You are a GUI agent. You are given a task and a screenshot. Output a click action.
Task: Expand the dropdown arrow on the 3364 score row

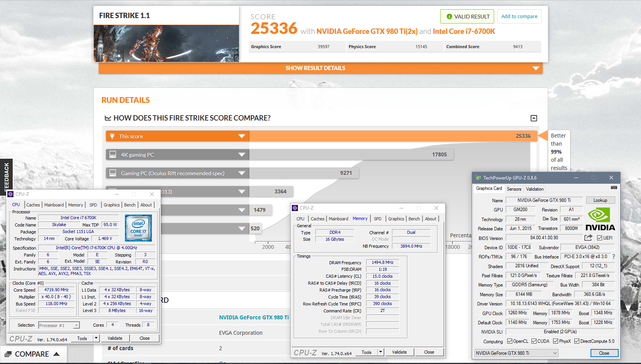point(242,191)
